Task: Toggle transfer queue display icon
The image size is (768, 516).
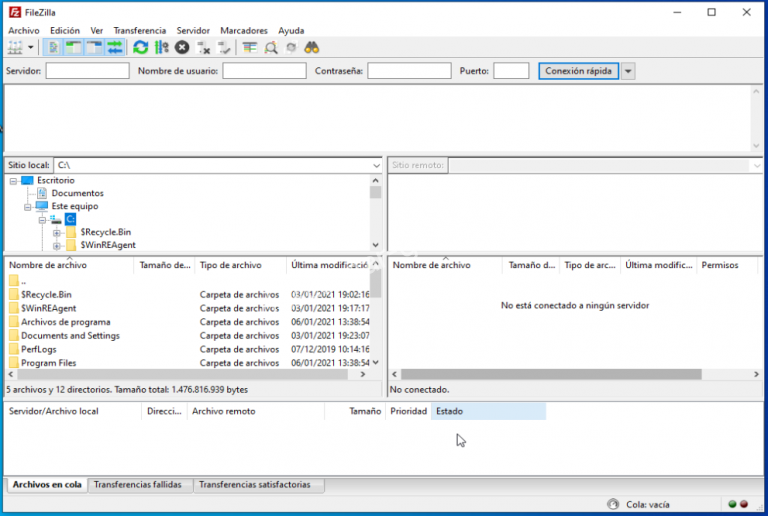Action: click(x=115, y=47)
